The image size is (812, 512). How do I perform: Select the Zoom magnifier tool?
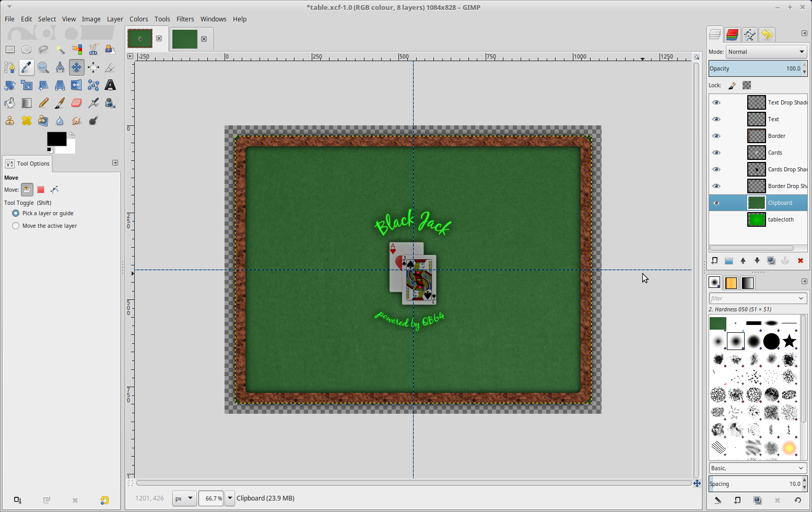click(43, 67)
